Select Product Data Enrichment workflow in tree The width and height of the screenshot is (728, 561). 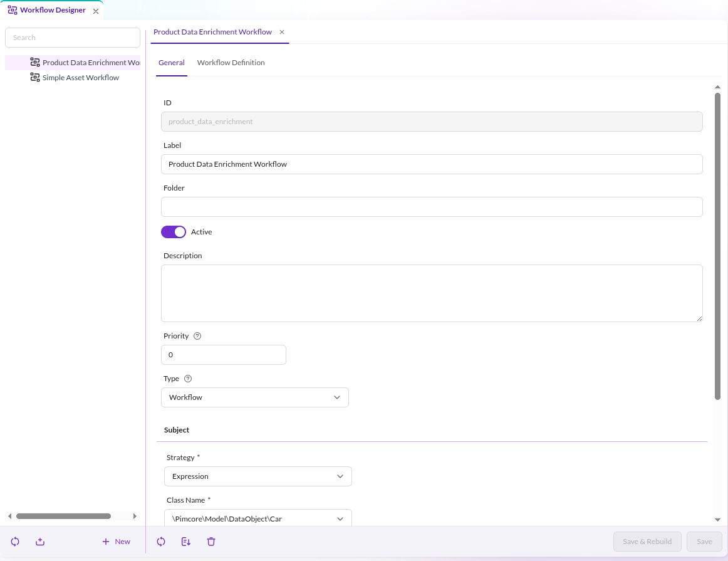pyautogui.click(x=73, y=63)
